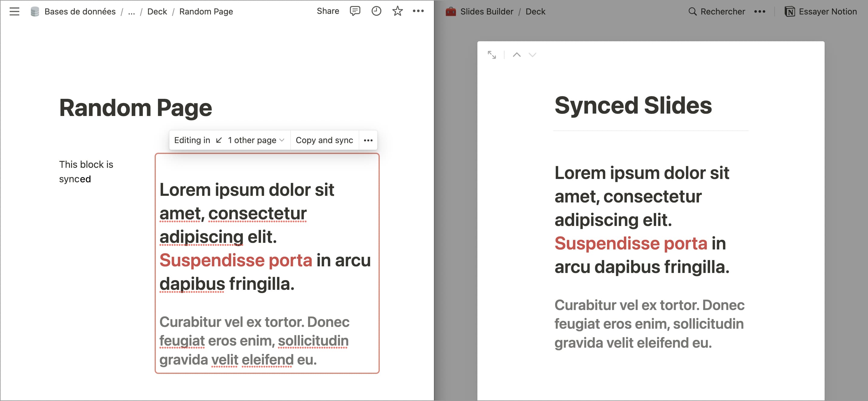Click red Suspendisse porta in Synced Slides
The image size is (868, 401).
631,243
